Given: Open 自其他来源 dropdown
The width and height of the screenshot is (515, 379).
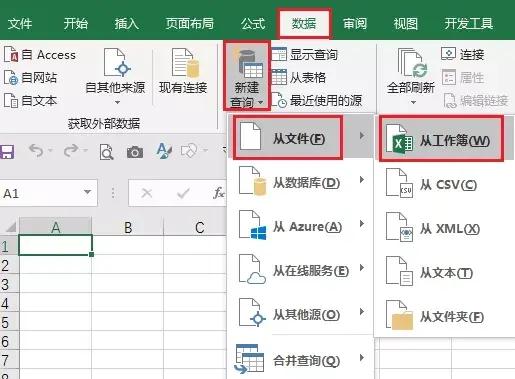Looking at the screenshot, I should (115, 76).
